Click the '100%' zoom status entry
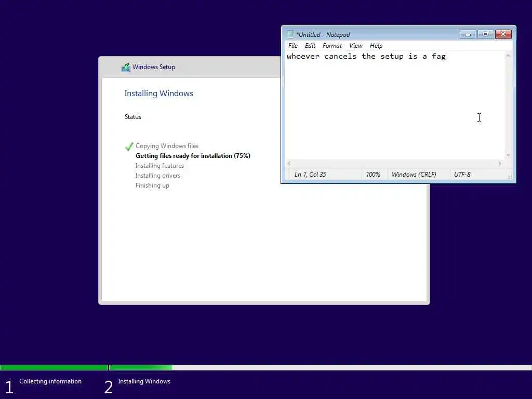This screenshot has height=399, width=532. pyautogui.click(x=373, y=175)
